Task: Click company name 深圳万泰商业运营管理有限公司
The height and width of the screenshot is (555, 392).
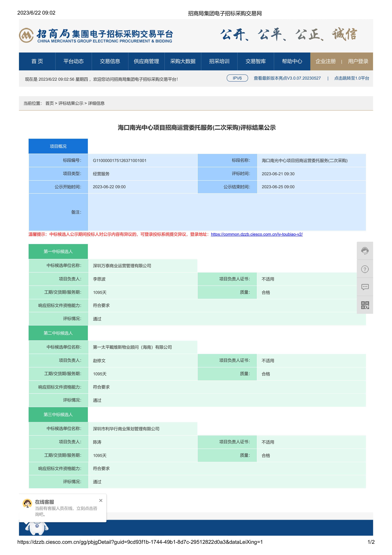Action: [x=122, y=266]
